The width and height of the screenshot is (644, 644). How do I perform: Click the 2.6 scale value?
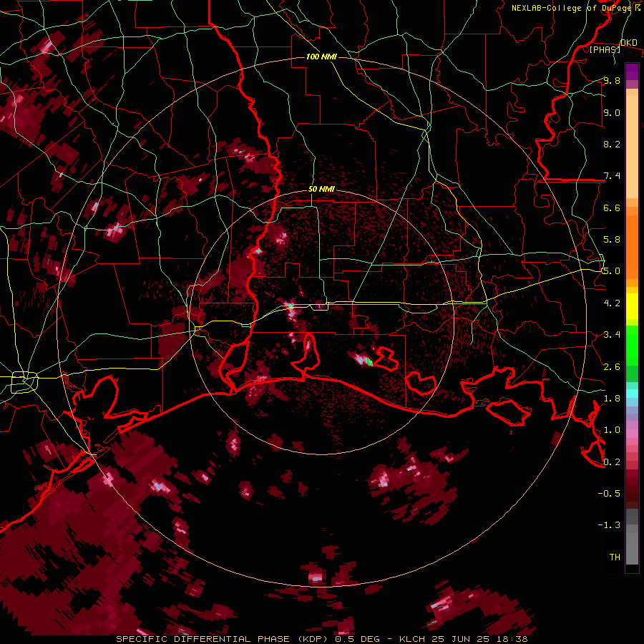[612, 367]
